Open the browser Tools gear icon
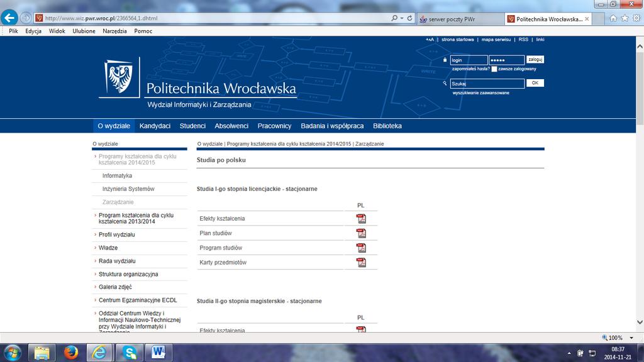644x362 pixels. click(636, 18)
